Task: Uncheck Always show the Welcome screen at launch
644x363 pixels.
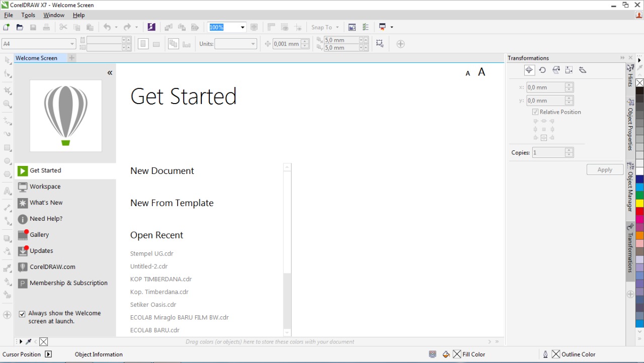Action: click(22, 314)
